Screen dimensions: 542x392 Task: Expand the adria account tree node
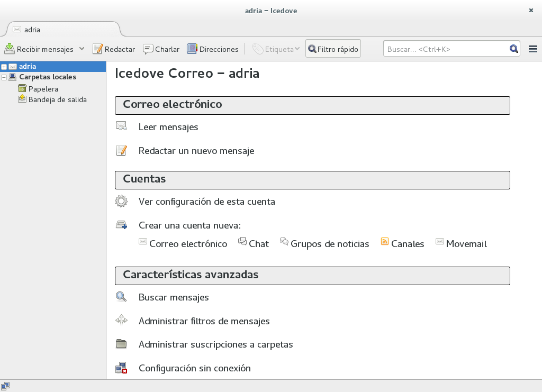coord(4,67)
